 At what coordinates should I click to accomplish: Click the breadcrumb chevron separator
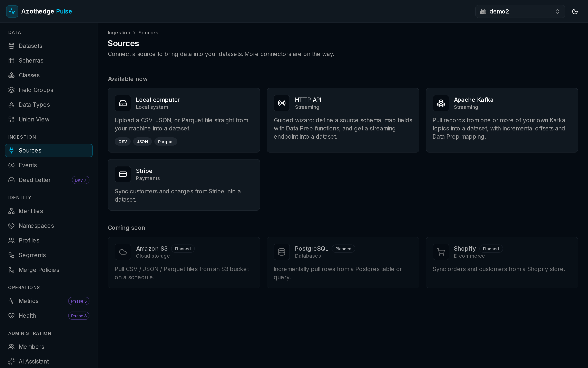pyautogui.click(x=134, y=33)
